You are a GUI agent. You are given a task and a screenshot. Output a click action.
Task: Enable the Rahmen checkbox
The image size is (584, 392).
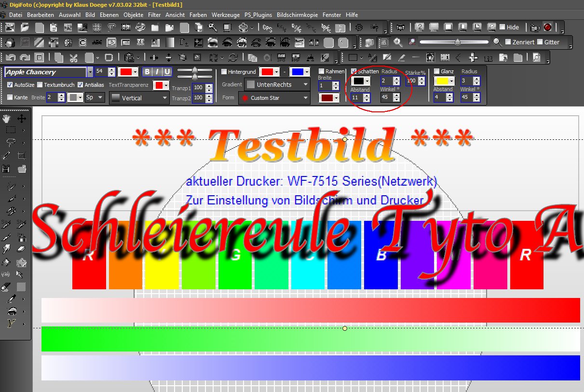[322, 71]
